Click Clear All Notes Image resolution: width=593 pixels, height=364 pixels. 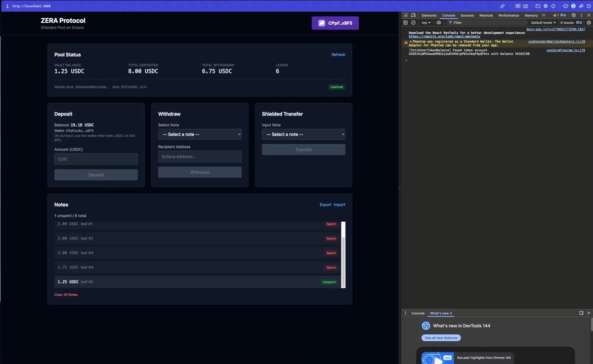[x=66, y=295]
